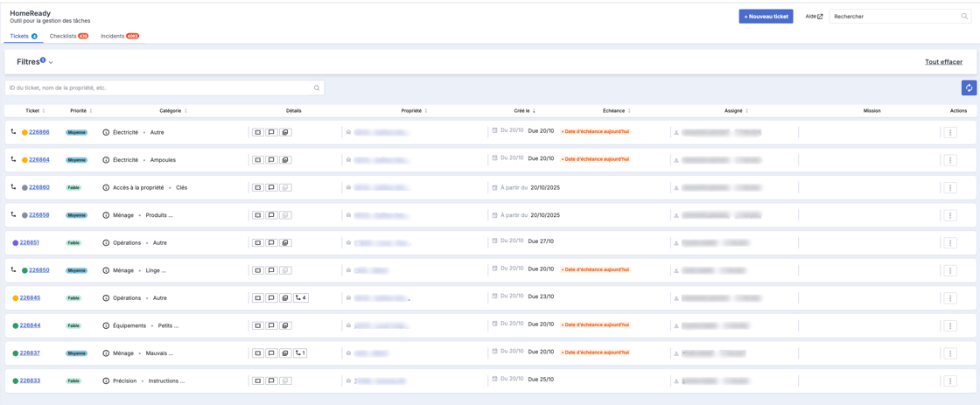Click the info icon beside Équipements Petits
Screen dimensions: 980x405
[x=106, y=325]
